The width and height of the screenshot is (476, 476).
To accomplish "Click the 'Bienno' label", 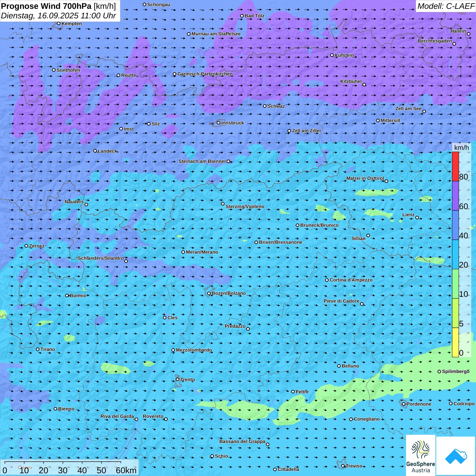I will (66, 409).
